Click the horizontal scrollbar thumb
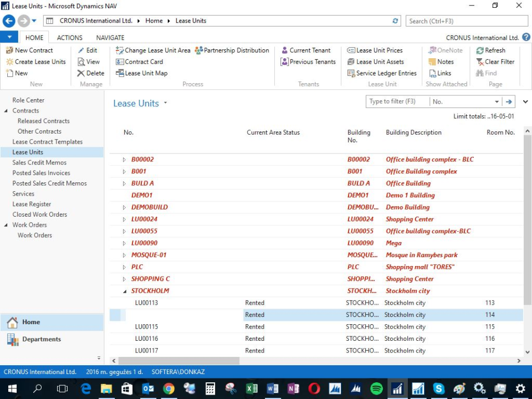The image size is (532, 399). (179, 361)
